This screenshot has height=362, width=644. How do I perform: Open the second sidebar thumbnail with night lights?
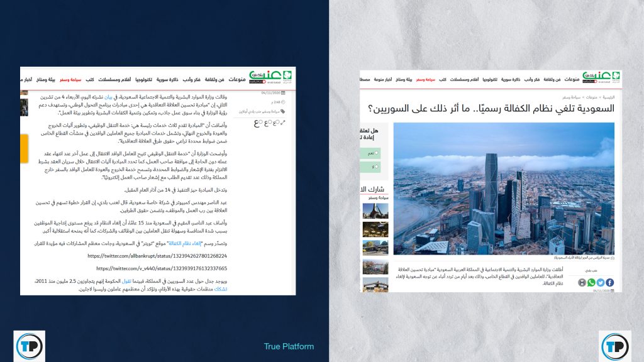point(375,229)
